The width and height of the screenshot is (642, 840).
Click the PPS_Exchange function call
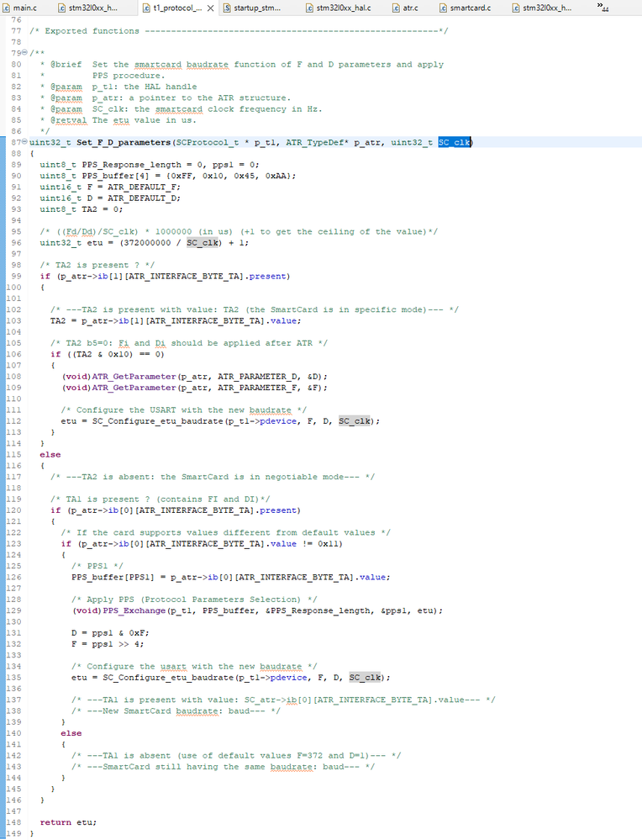click(134, 610)
